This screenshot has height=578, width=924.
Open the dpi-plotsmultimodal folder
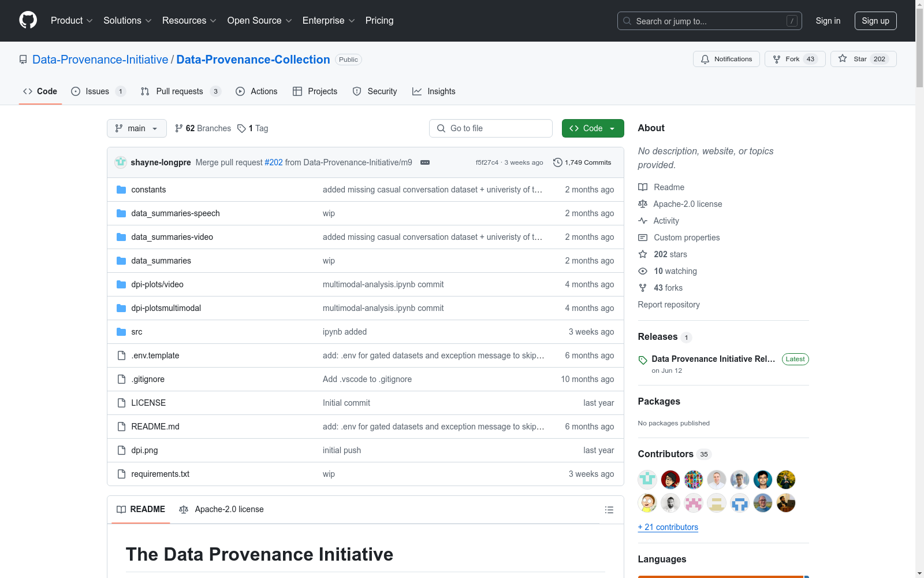click(x=166, y=308)
